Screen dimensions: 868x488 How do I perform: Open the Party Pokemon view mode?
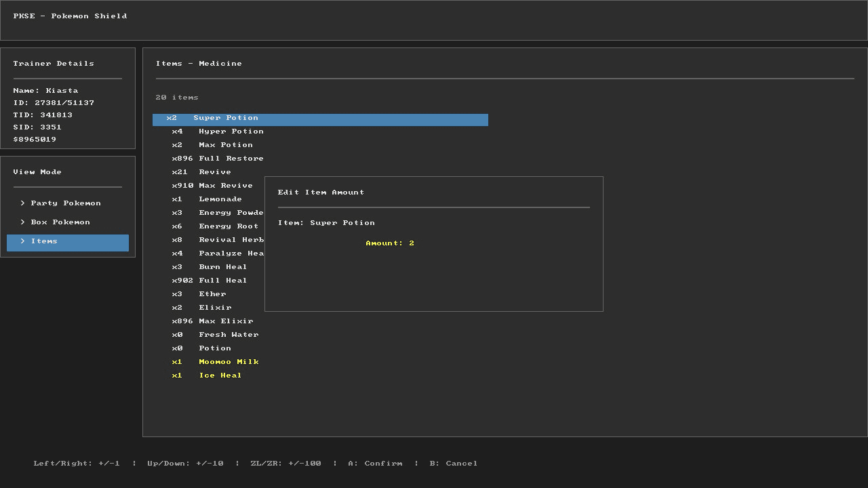68,203
